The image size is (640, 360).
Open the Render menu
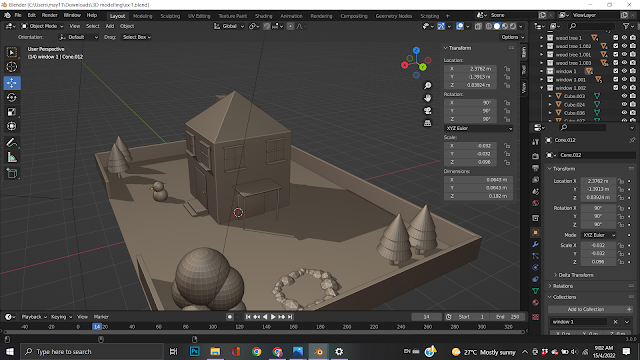coord(49,15)
